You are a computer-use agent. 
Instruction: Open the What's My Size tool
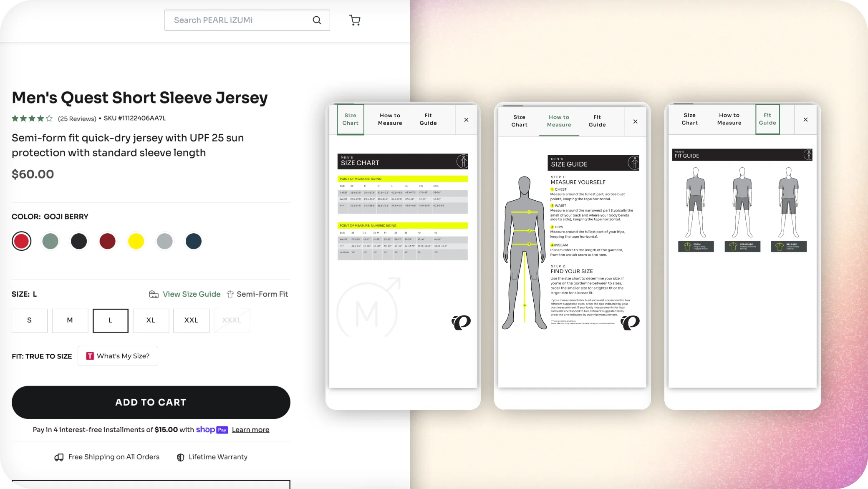click(x=118, y=356)
